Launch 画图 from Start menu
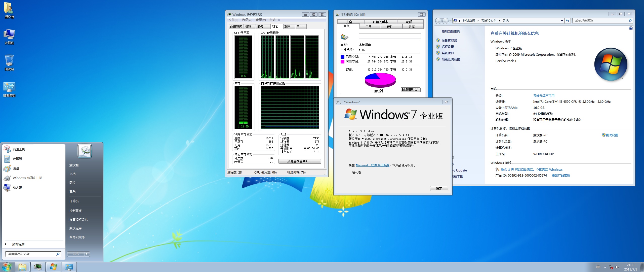The height and width of the screenshot is (272, 644). click(34, 168)
